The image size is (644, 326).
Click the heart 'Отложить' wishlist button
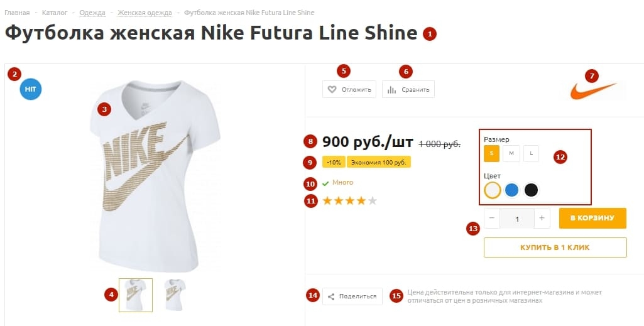pos(349,90)
